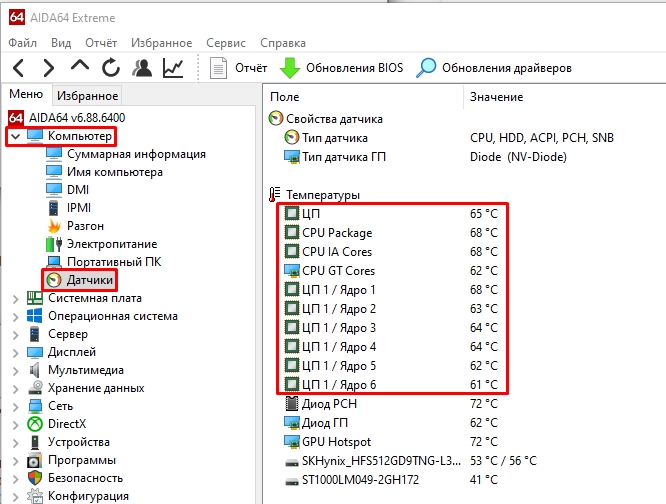Select Суммарная информация tree item
The height and width of the screenshot is (504, 666).
tap(136, 154)
